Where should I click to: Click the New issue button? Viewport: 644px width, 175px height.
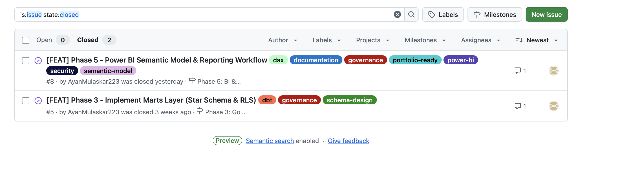[546, 15]
